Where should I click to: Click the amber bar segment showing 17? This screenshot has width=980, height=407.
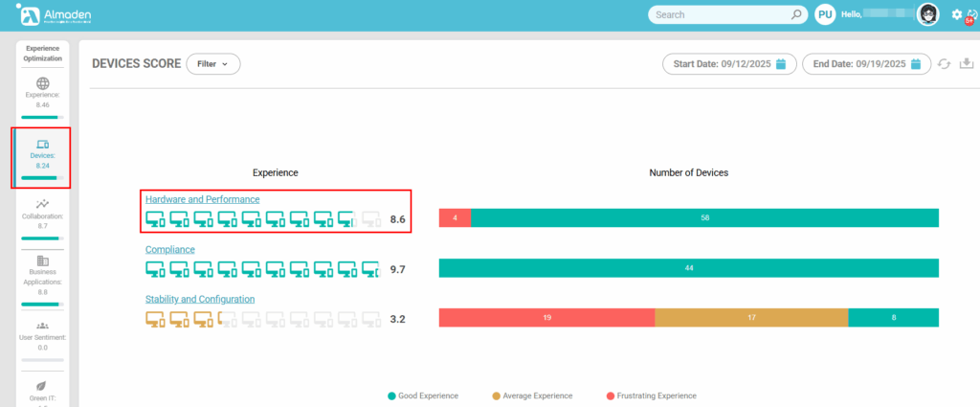[751, 318]
